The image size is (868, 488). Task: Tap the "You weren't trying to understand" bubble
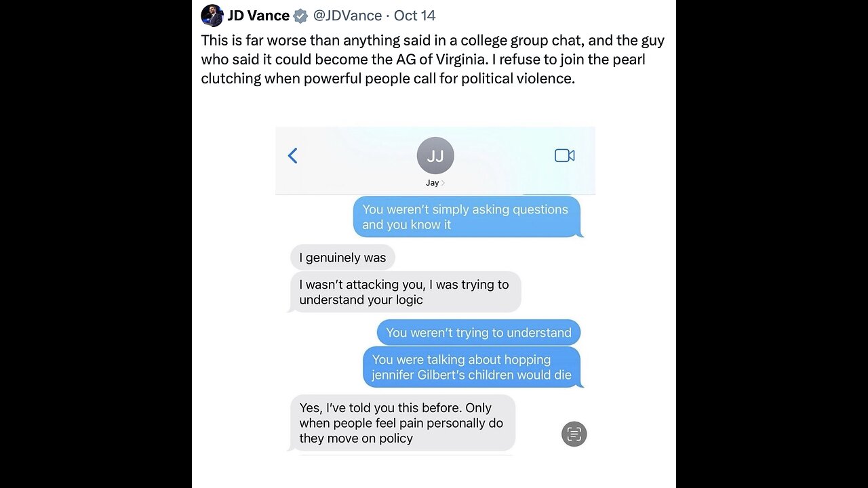point(478,333)
